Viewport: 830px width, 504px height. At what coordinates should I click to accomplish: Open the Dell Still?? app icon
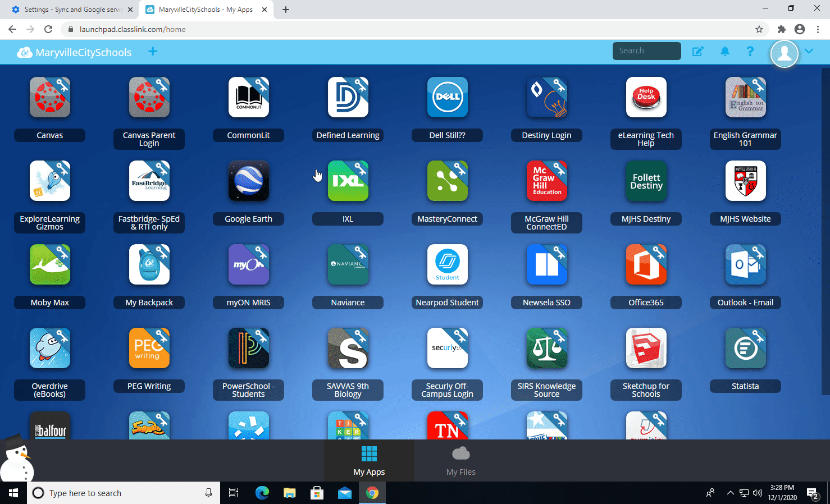pos(448,97)
